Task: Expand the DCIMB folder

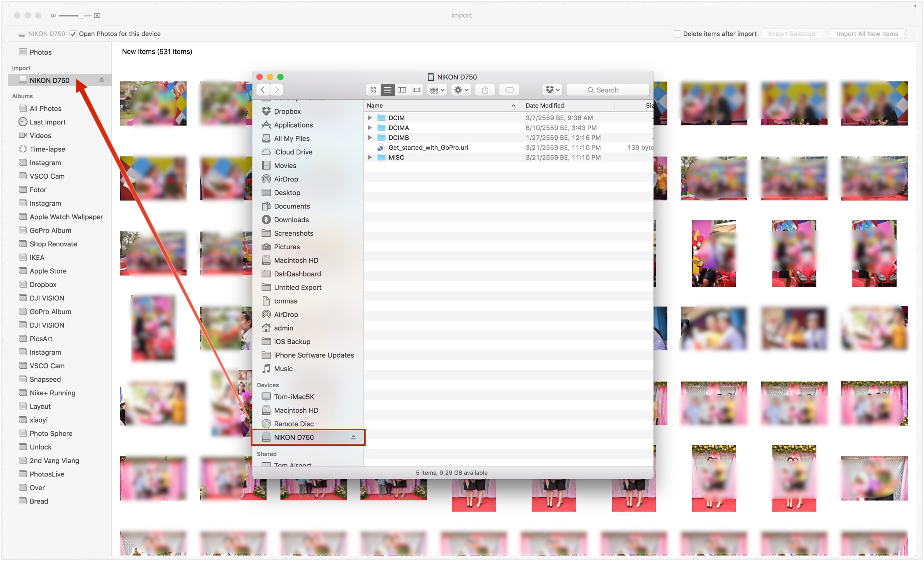Action: click(x=370, y=137)
